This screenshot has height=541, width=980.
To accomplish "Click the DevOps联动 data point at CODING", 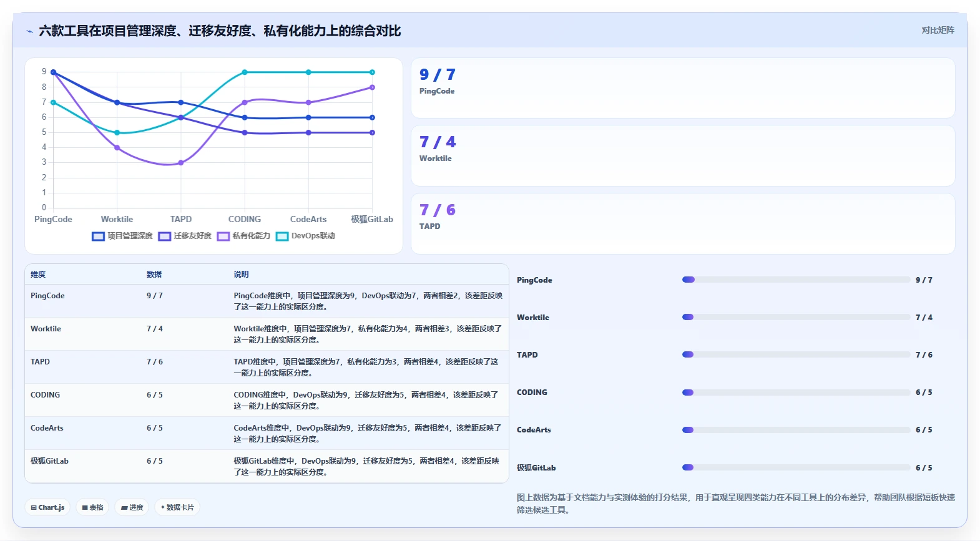I will [x=245, y=72].
